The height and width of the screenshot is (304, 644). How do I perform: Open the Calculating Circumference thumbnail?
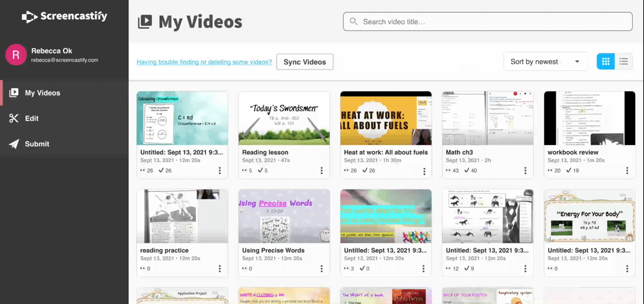point(182,118)
